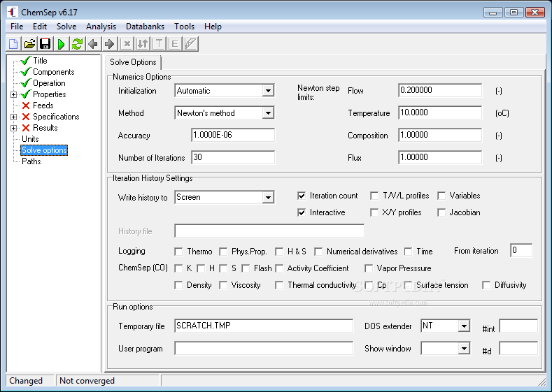This screenshot has height=392, width=552.
Task: Uncheck the Interactive checkbox
Action: (302, 212)
